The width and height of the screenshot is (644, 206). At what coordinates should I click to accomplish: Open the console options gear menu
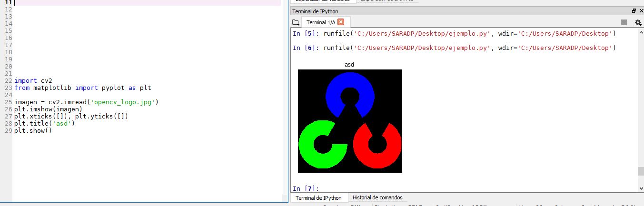point(638,22)
